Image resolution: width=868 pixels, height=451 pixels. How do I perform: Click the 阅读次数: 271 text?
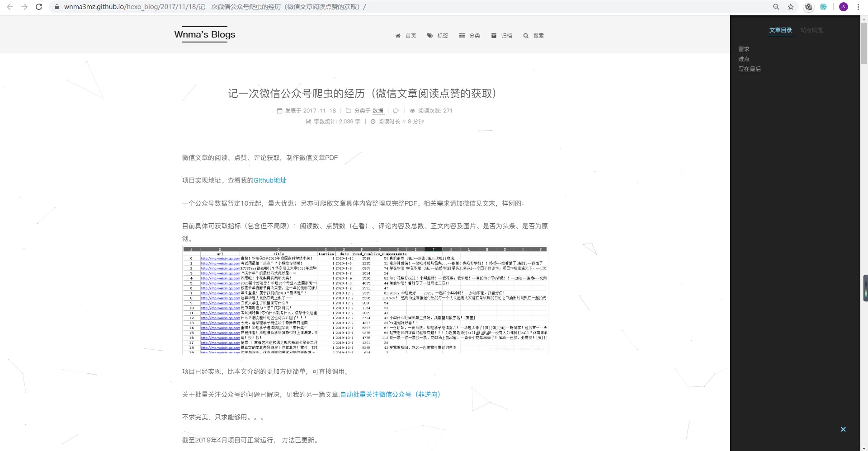pos(435,111)
